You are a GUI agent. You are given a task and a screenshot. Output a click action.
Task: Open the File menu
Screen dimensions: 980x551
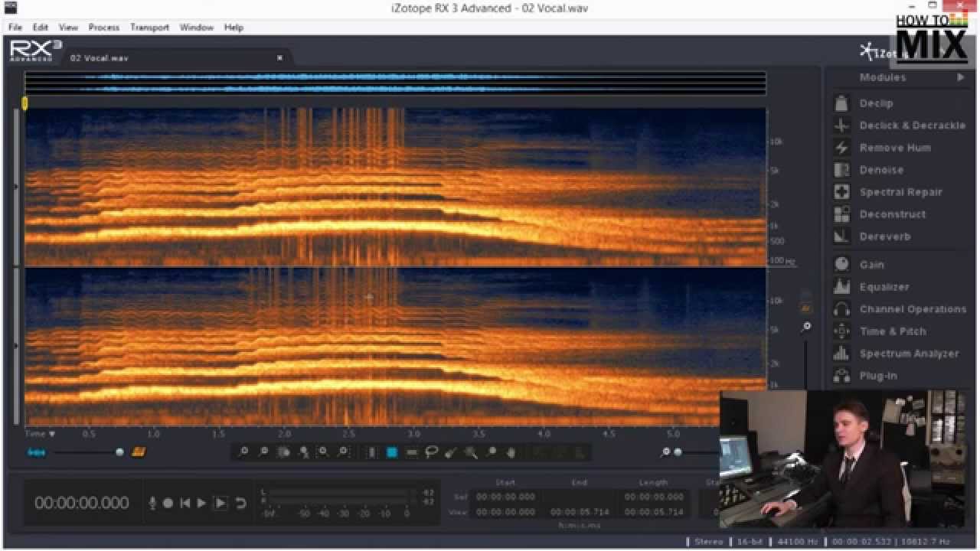(x=15, y=28)
